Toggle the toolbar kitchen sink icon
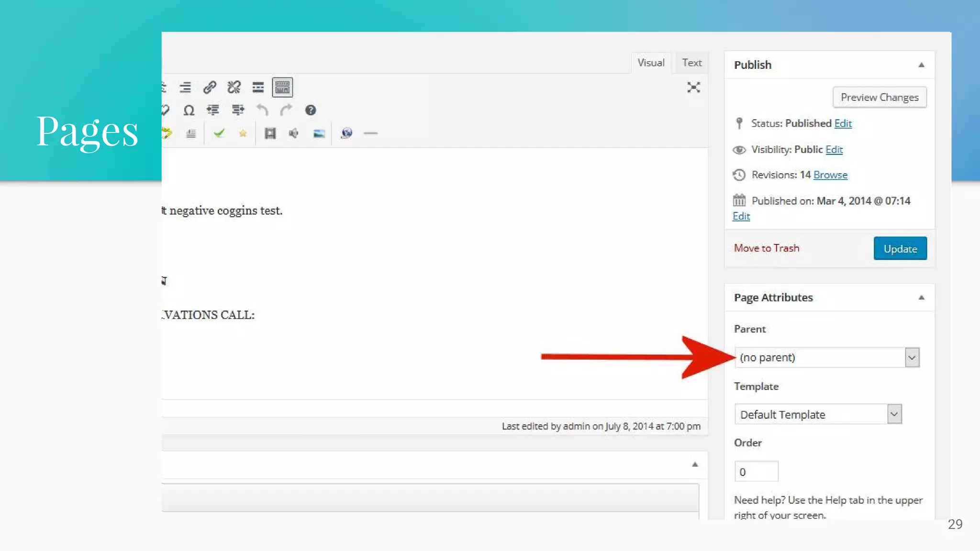Viewport: 980px width, 551px height. (x=282, y=87)
